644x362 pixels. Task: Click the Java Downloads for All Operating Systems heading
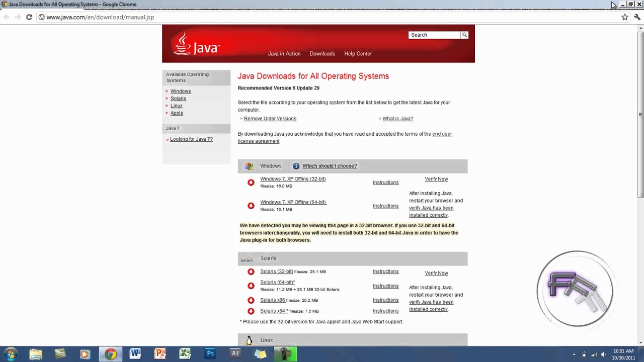[313, 76]
